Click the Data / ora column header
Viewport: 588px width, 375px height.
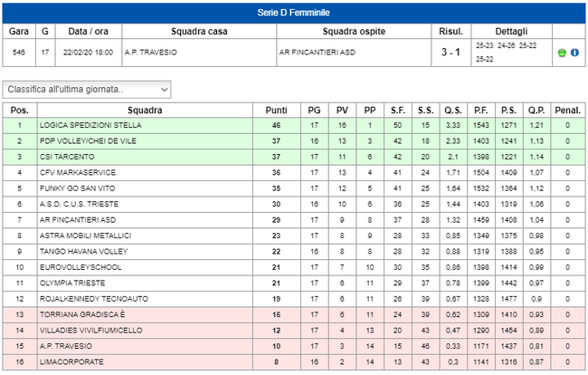88,32
